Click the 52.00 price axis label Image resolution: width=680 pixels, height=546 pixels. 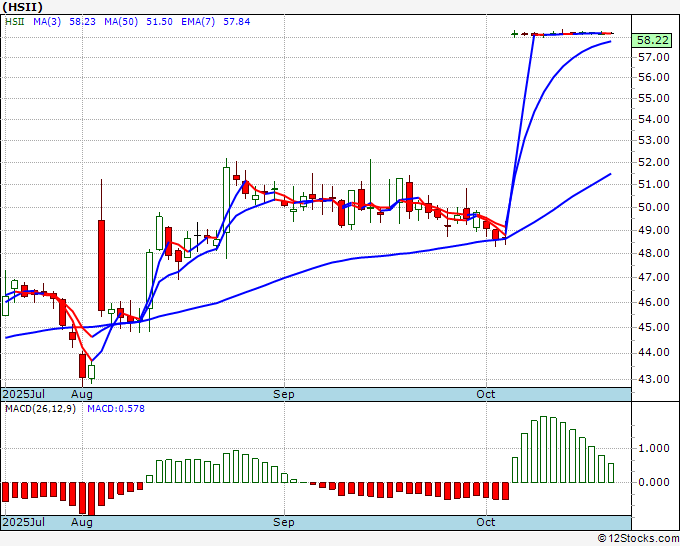click(654, 163)
